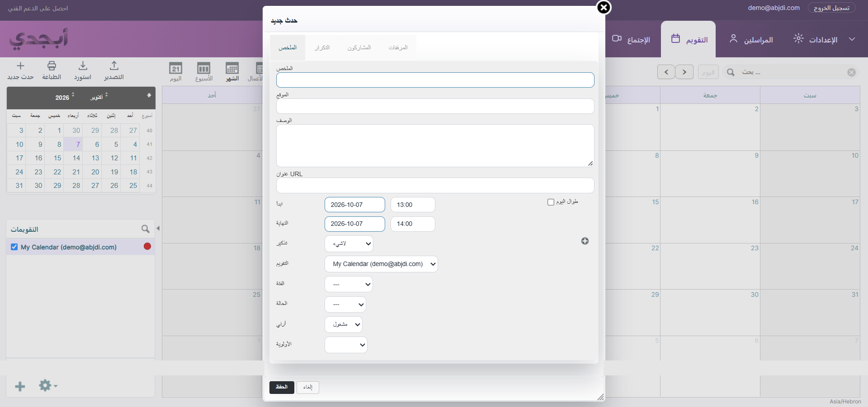Open the category (الفئة) dropdown

[349, 284]
